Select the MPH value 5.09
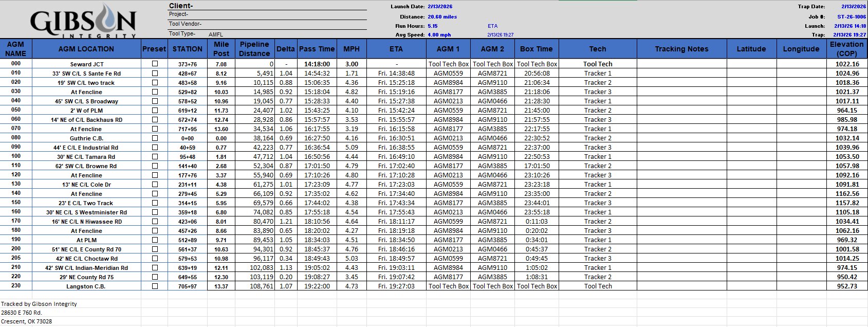Screen dimensions: 868x327 coord(352,148)
